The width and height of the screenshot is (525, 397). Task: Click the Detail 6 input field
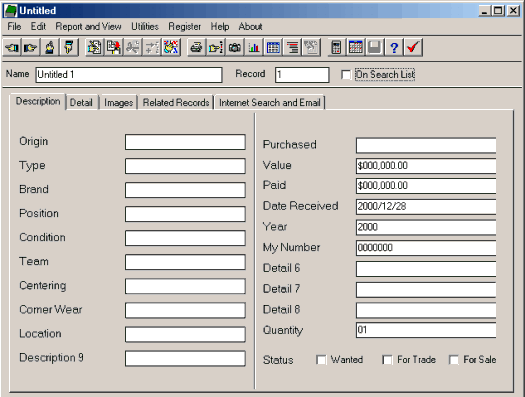pyautogui.click(x=426, y=269)
